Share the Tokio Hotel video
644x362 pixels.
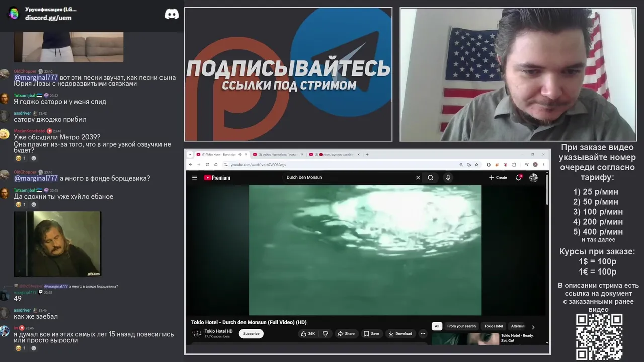tap(346, 333)
